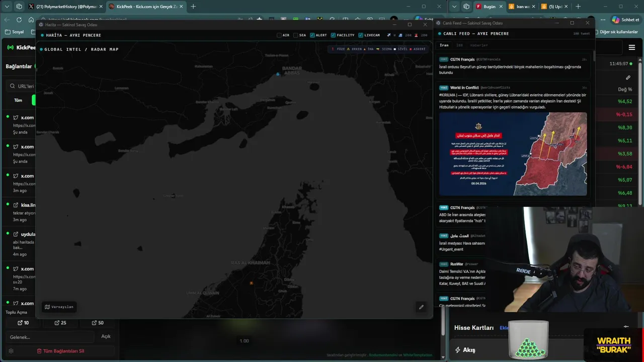Click the Açık toggle label
This screenshot has height=362, width=644.
click(x=106, y=336)
